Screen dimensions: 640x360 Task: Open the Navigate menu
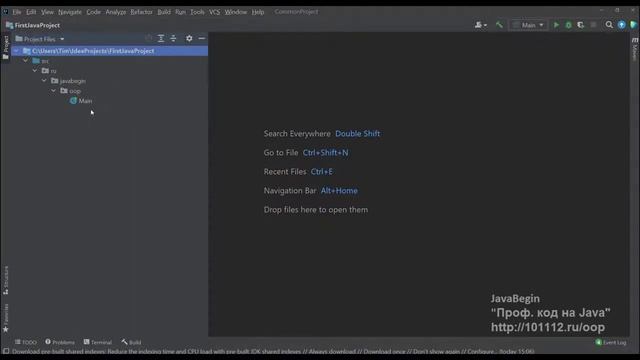[70, 12]
